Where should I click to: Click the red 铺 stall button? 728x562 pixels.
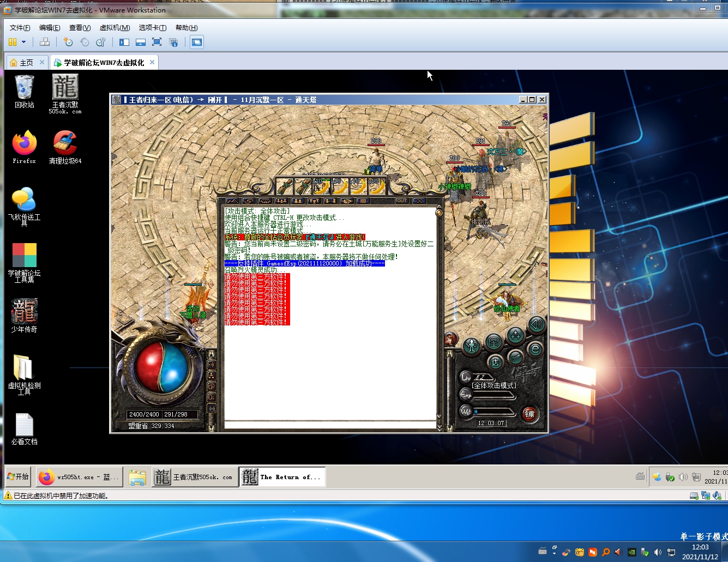click(529, 414)
